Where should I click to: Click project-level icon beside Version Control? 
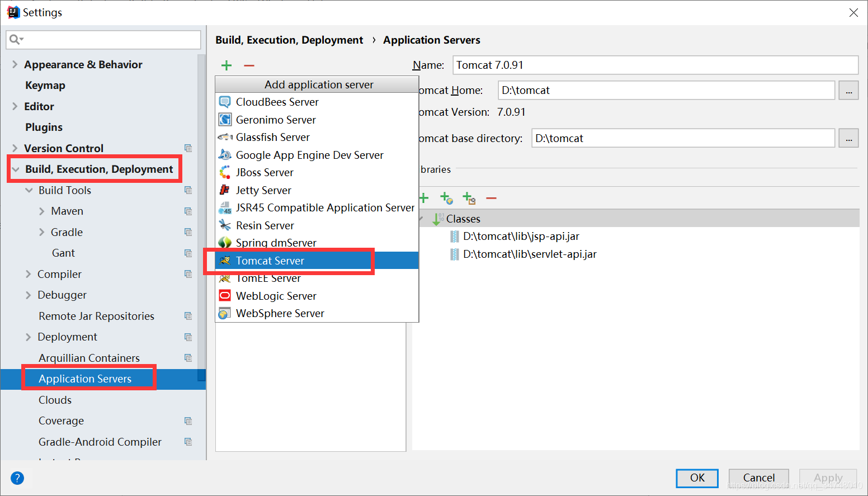[188, 148]
